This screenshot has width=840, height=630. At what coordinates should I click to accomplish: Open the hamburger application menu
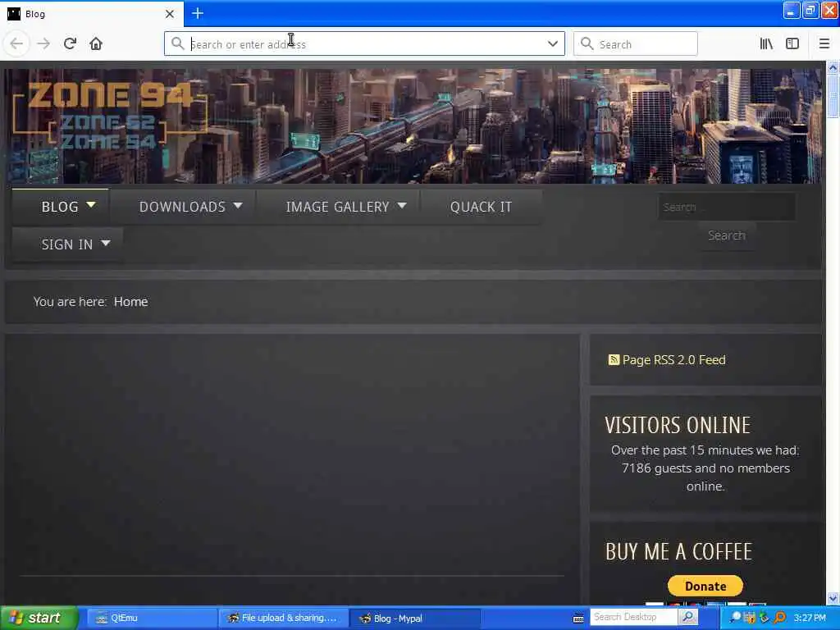824,44
